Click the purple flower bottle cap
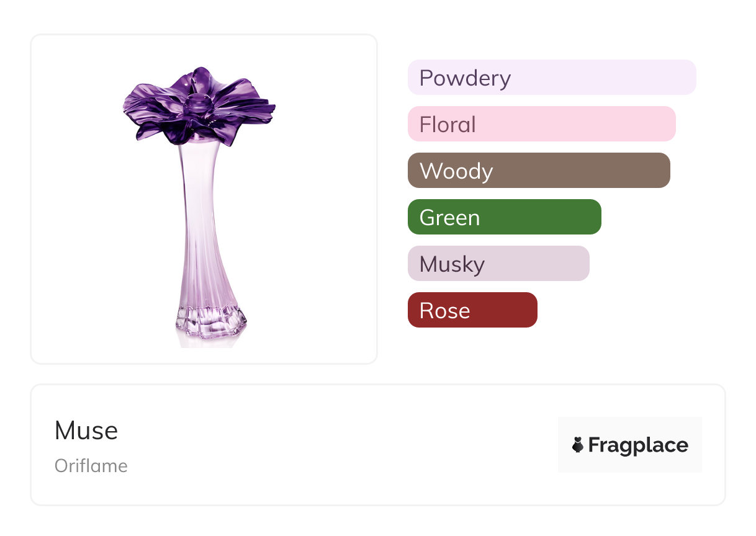 pos(199,107)
